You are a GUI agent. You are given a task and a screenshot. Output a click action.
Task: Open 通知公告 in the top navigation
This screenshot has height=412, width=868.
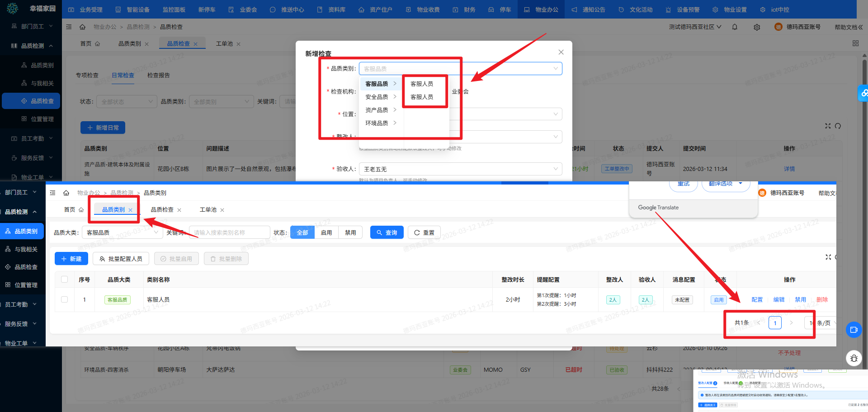click(588, 9)
